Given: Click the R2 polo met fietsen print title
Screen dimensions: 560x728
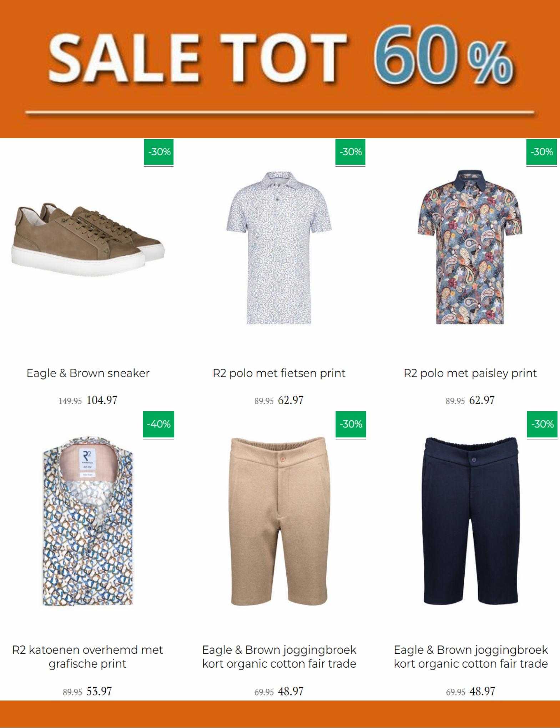Looking at the screenshot, I should [279, 373].
